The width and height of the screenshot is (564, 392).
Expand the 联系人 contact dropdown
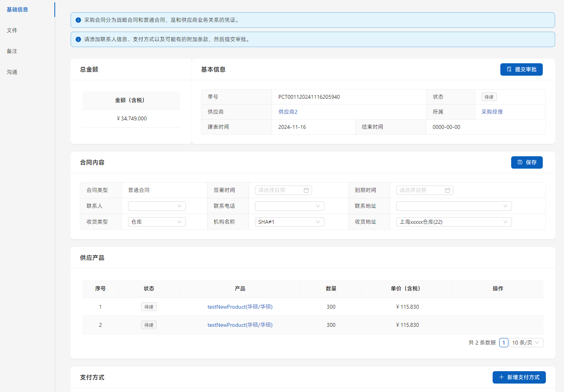[x=157, y=206]
